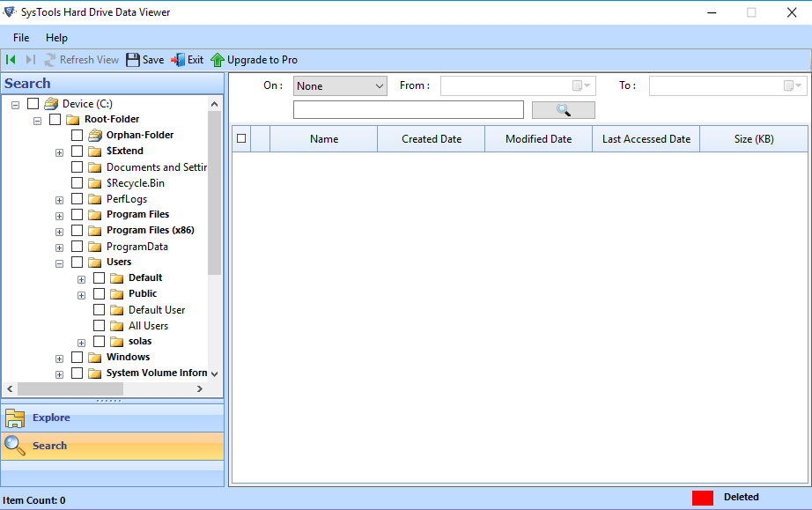Click the magnifying glass search button
Screen dimensions: 812x510
coord(564,110)
